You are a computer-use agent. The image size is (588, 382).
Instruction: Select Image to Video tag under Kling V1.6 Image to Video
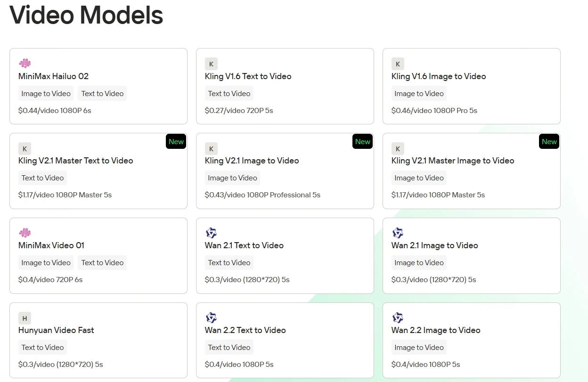point(419,93)
